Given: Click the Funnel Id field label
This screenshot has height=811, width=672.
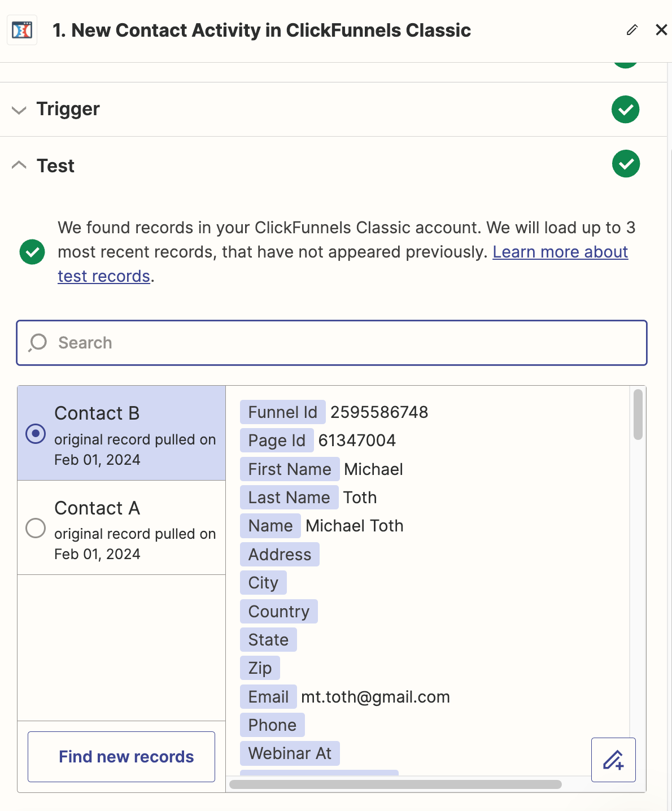Looking at the screenshot, I should (x=283, y=412).
